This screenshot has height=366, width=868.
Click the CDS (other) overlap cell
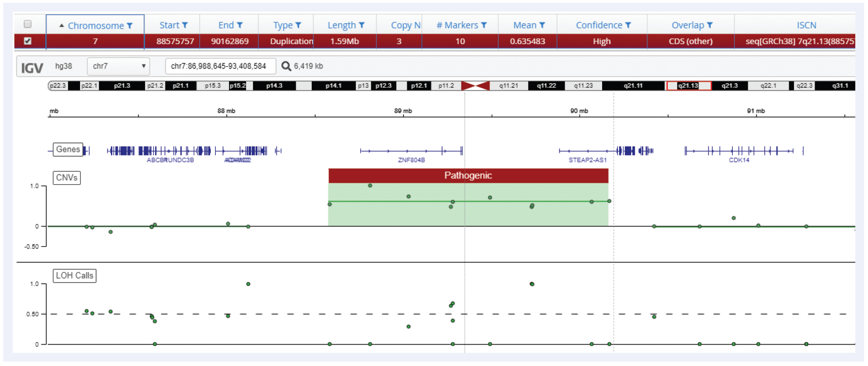tap(690, 41)
